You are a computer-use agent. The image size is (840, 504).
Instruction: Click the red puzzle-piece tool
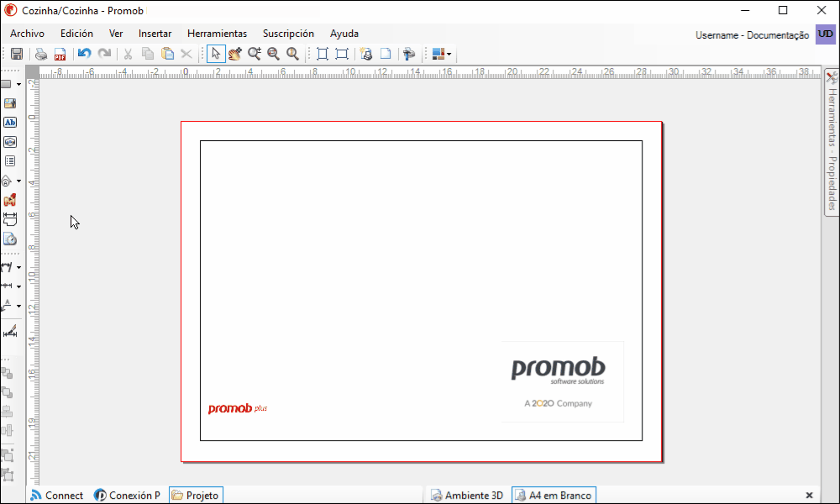click(9, 200)
